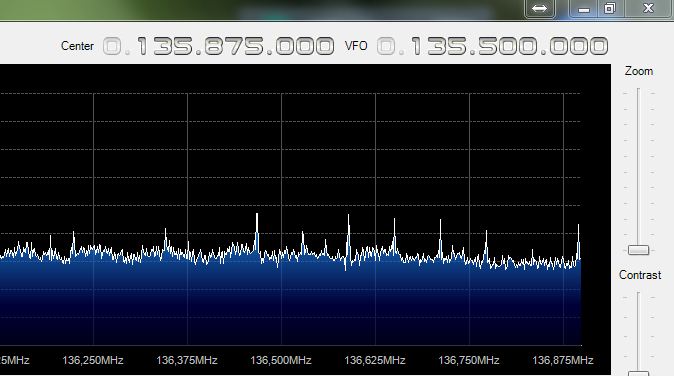
Task: Click the 875 kHz digits of Center frequency
Action: tap(233, 46)
